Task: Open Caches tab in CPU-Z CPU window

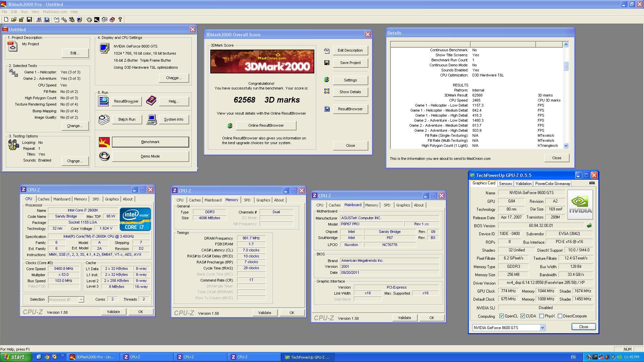Action: 43,199
